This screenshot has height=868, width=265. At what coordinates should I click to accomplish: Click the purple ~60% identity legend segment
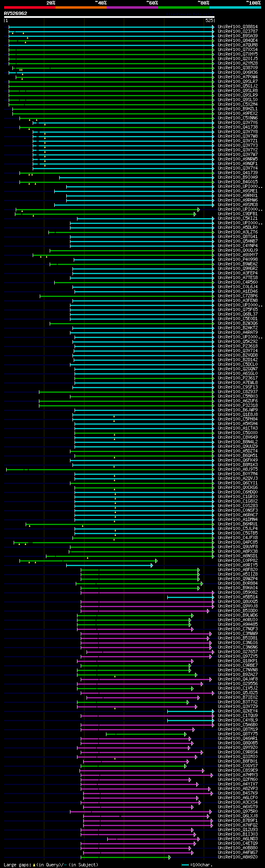point(132,7)
